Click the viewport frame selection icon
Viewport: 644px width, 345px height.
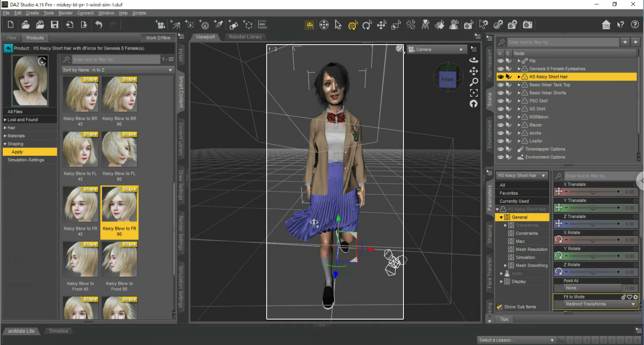coord(473,93)
